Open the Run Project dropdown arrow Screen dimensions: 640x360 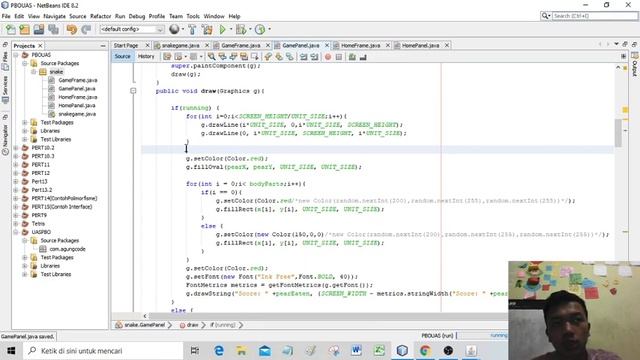point(231,29)
